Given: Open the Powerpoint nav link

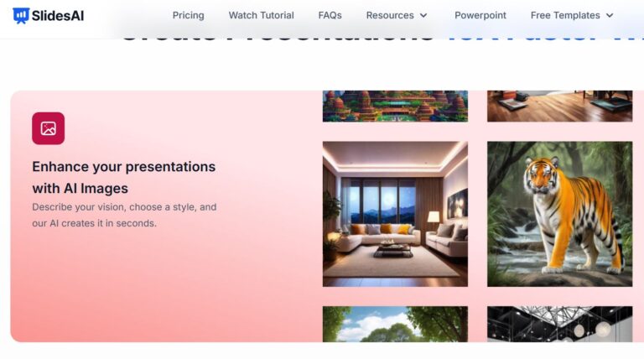Looking at the screenshot, I should click(480, 16).
